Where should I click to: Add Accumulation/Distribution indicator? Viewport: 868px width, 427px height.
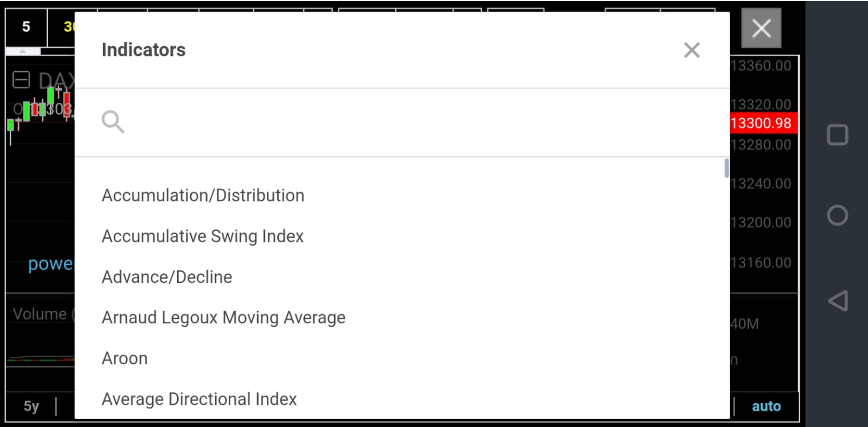[203, 195]
